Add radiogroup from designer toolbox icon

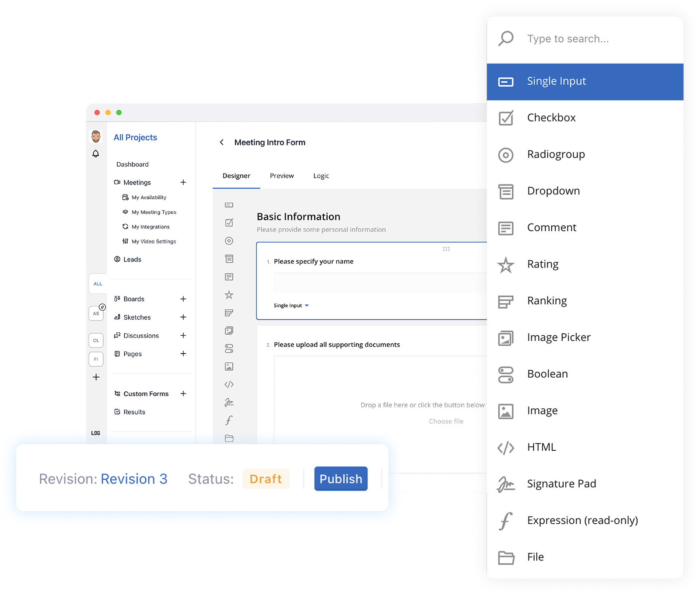coord(229,241)
